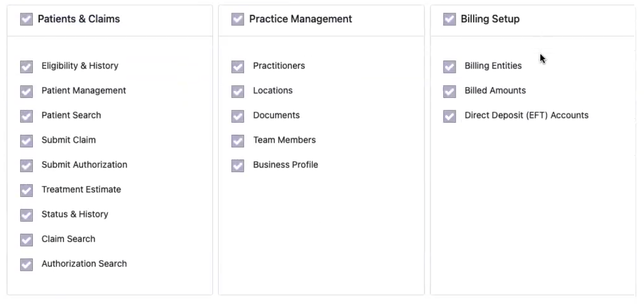Toggle the Submit Authorization checkbox
Image resolution: width=644 pixels, height=304 pixels.
tap(26, 166)
